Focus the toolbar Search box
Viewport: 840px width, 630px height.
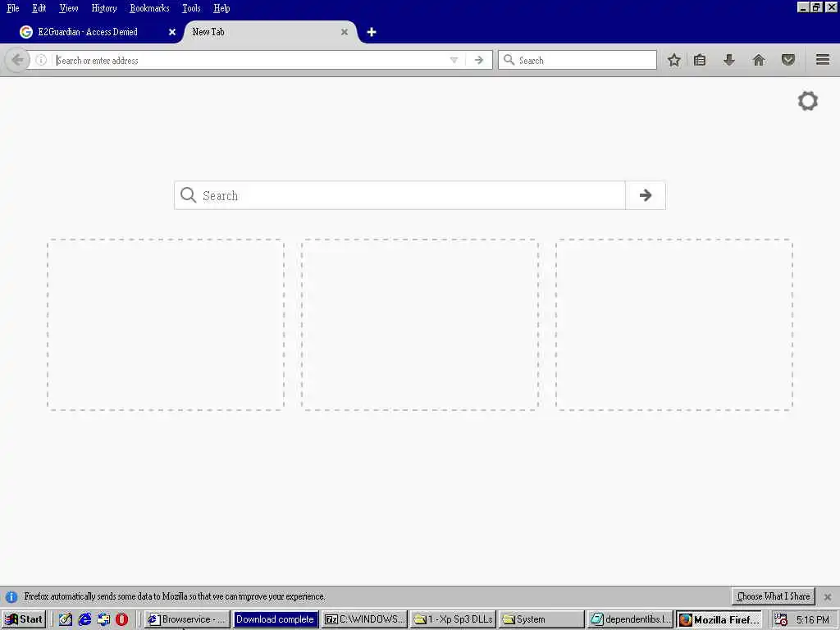[577, 60]
